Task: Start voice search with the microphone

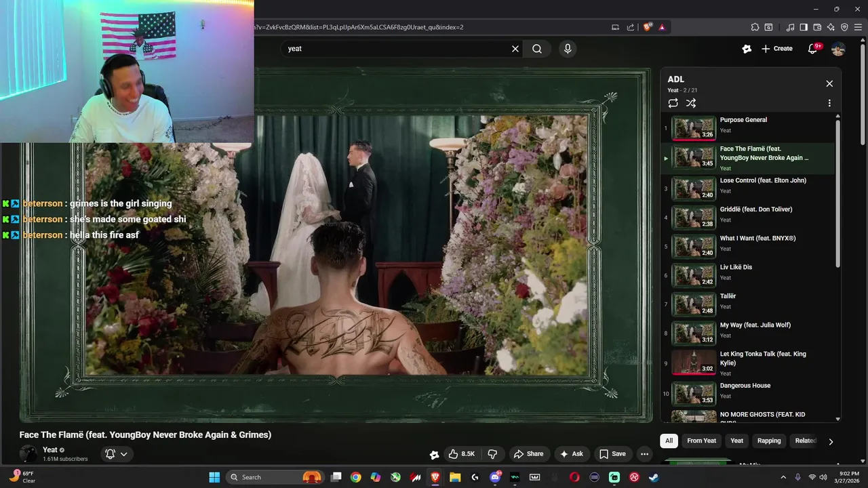Action: pyautogui.click(x=568, y=49)
